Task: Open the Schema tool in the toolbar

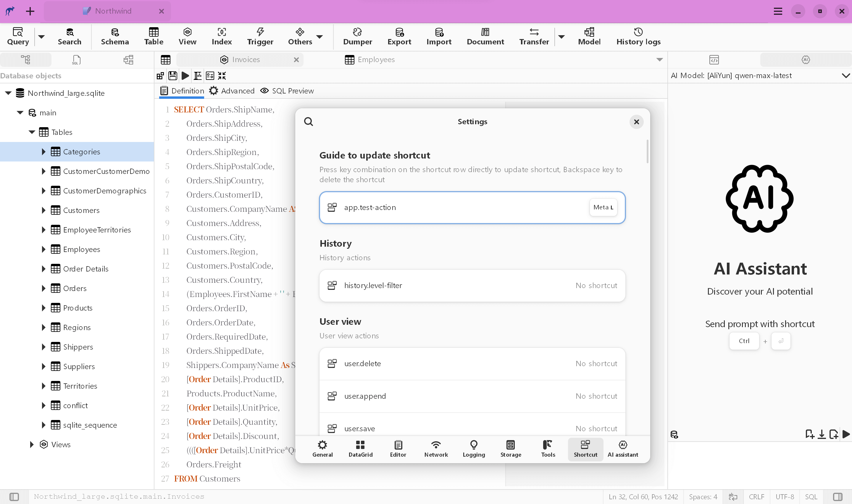Action: tap(115, 36)
